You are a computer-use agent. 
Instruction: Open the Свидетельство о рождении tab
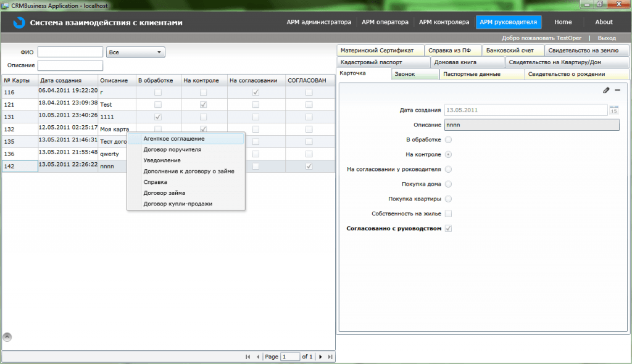coord(577,74)
